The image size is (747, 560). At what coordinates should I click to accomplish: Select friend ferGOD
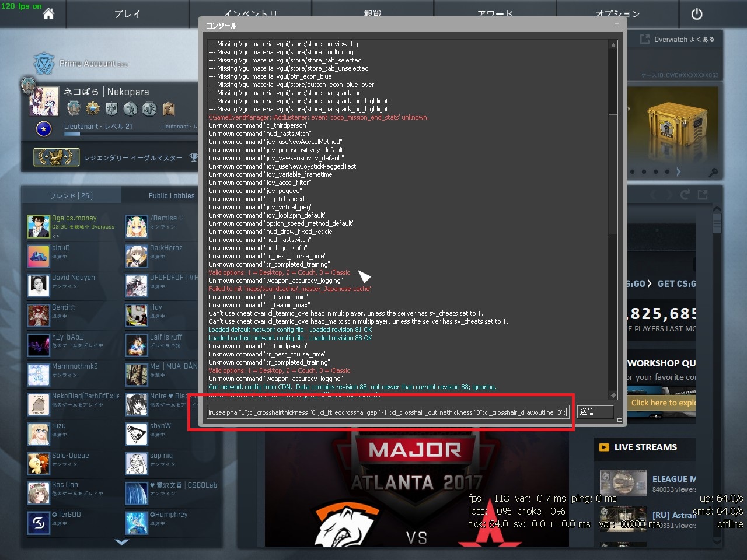[72, 523]
